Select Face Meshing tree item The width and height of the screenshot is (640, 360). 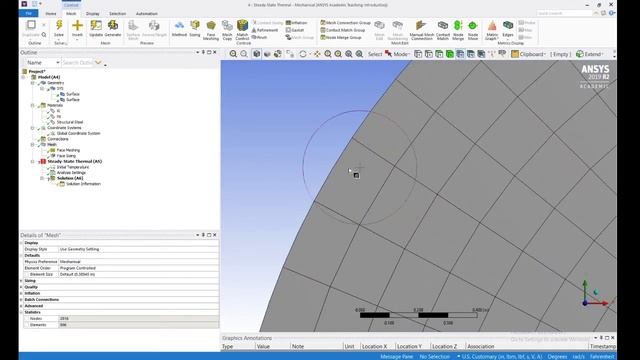pyautogui.click(x=68, y=150)
